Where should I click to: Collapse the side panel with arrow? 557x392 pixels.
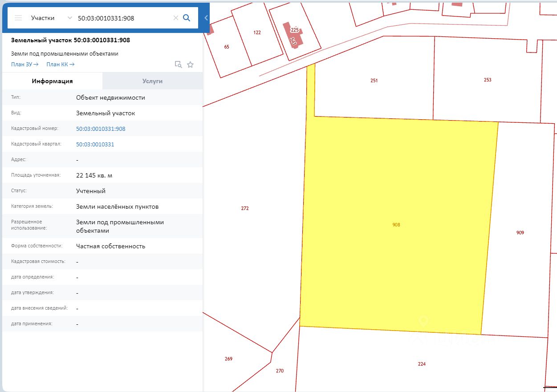(x=206, y=18)
